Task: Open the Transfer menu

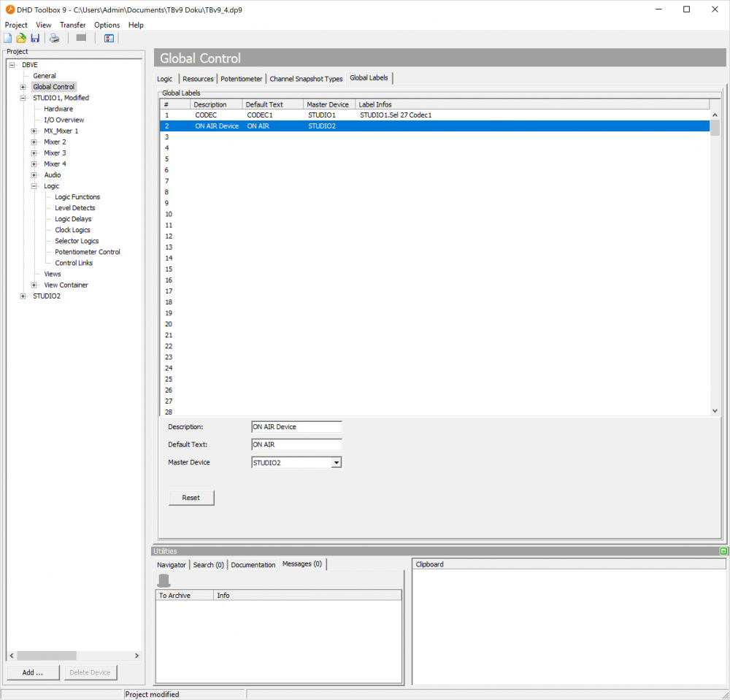Action: pyautogui.click(x=72, y=25)
